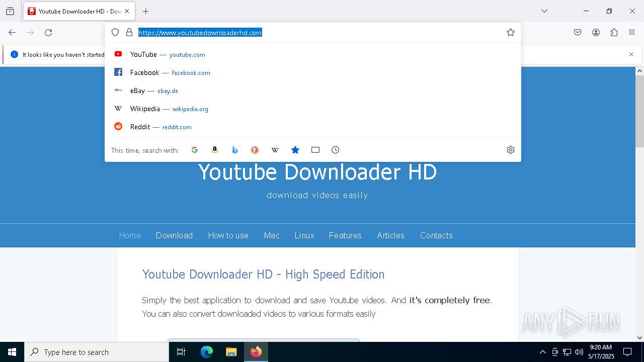Open Firefox View icon at tab bar start

pos(10,11)
